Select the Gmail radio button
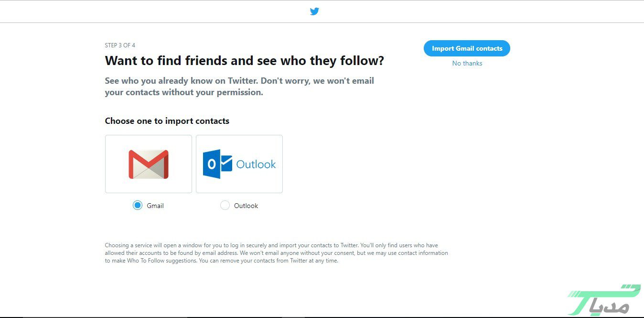Screen dimensions: 644x318 tap(138, 205)
